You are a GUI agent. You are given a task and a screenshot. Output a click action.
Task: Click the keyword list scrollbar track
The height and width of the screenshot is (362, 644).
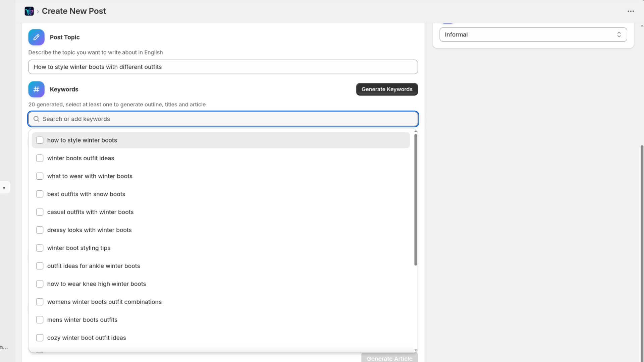(416, 302)
